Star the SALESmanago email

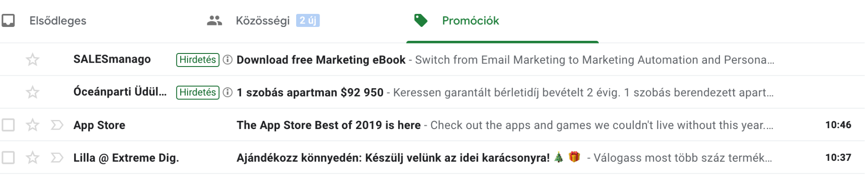33,60
